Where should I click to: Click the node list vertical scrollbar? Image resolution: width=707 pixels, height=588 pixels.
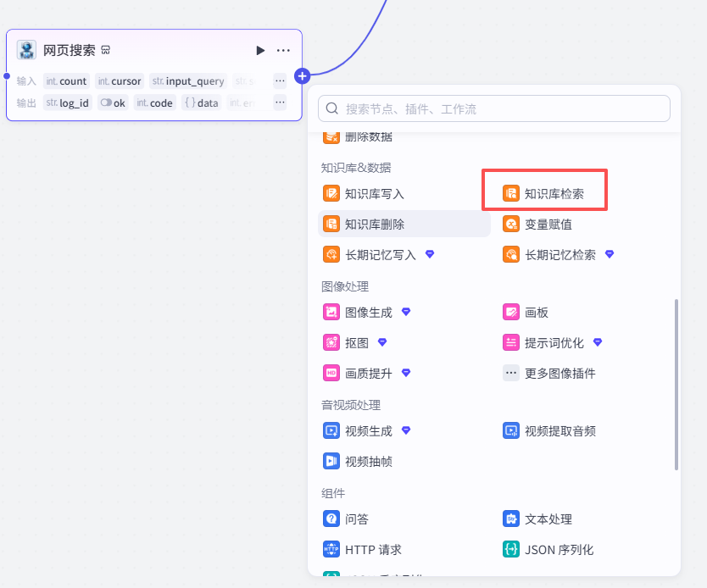pos(676,383)
